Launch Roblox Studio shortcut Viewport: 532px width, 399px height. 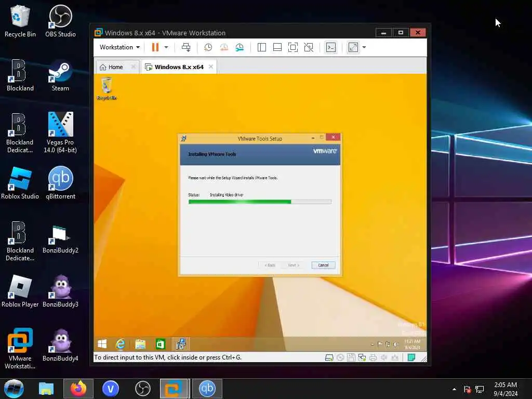tap(20, 183)
